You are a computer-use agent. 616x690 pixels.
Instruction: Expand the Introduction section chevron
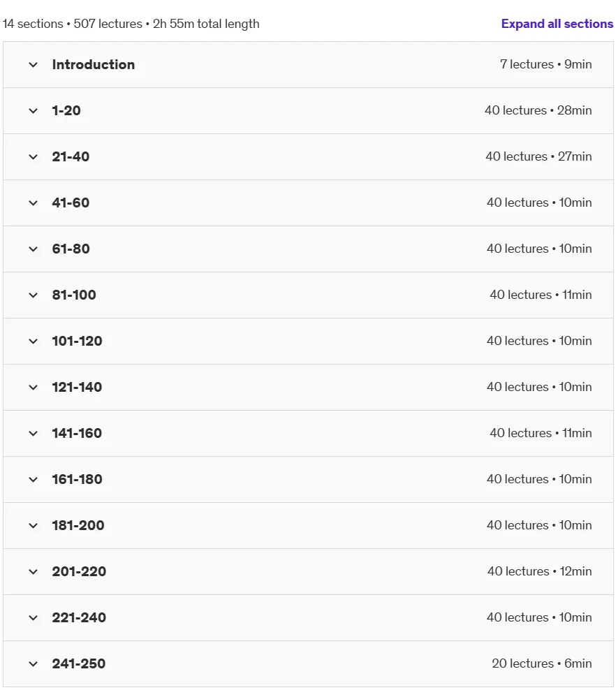coord(33,65)
